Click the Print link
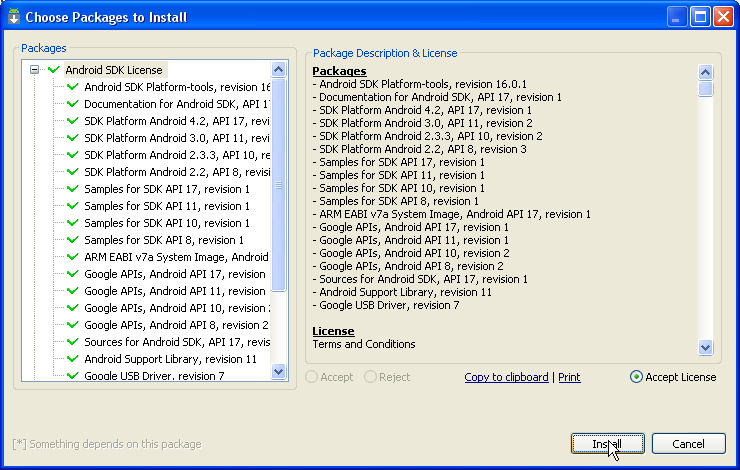 click(569, 377)
